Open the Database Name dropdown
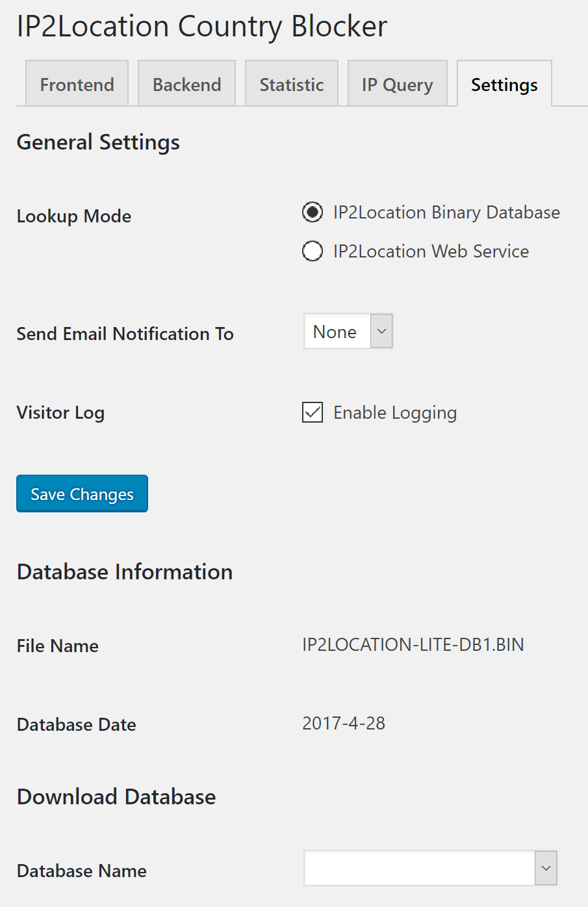The image size is (588, 907). click(x=430, y=869)
